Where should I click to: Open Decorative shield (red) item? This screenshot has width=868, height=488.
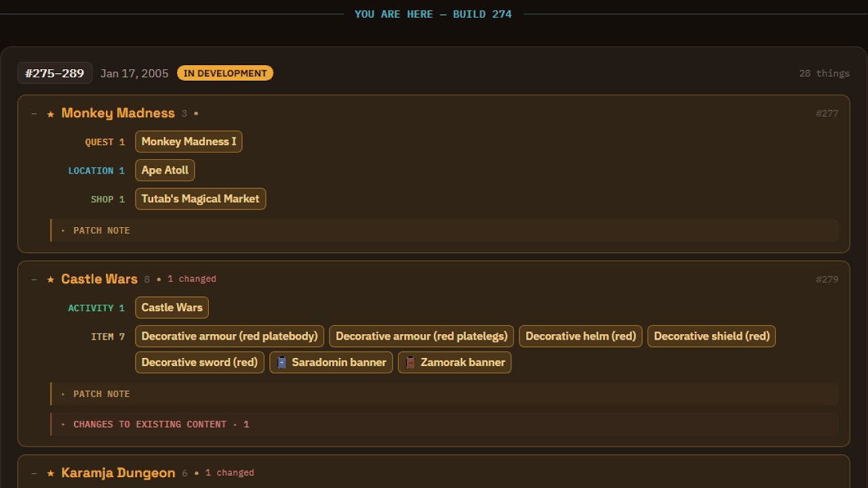(711, 336)
